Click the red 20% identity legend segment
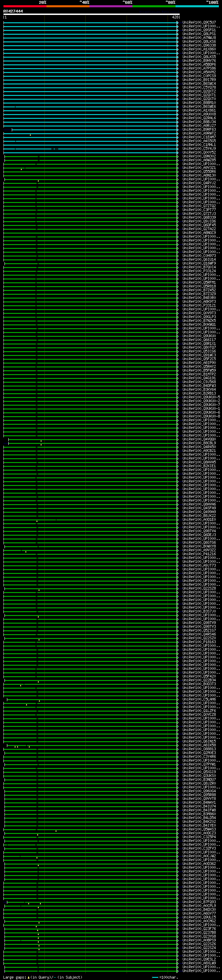This screenshot has height=980, width=222. (x=25, y=6)
